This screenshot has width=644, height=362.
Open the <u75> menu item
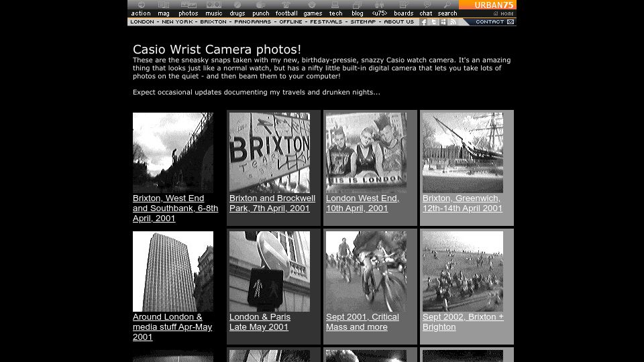380,13
